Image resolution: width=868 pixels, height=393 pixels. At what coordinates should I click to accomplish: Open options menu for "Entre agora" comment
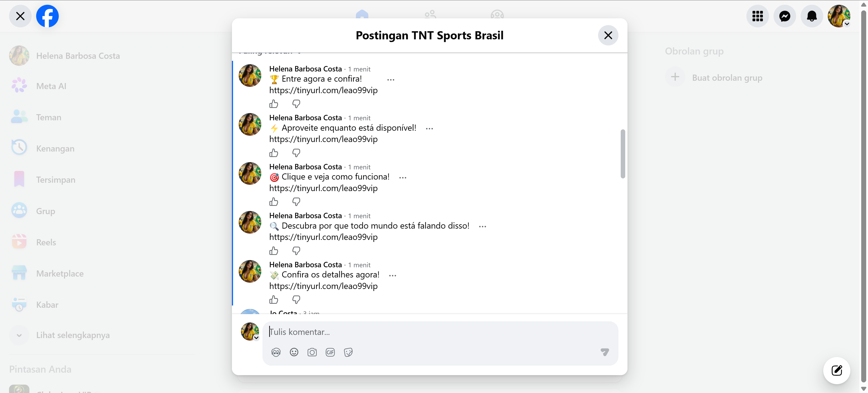click(391, 80)
